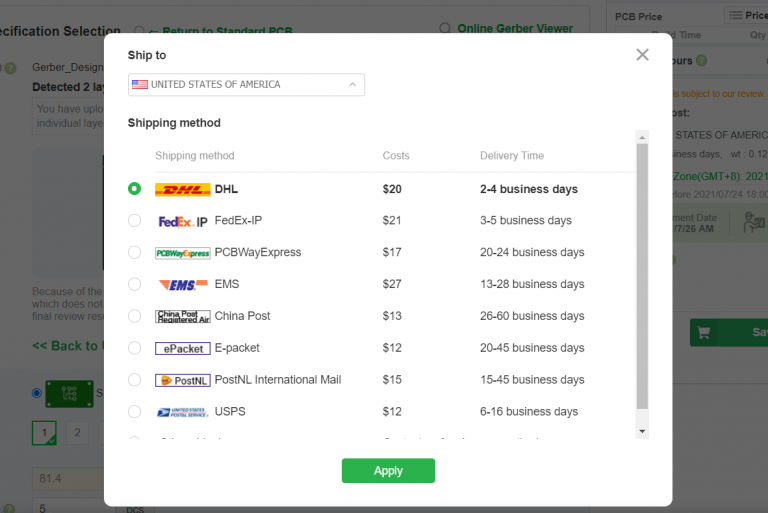768x513 pixels.
Task: Click the $13 China Post cost
Action: coord(392,316)
